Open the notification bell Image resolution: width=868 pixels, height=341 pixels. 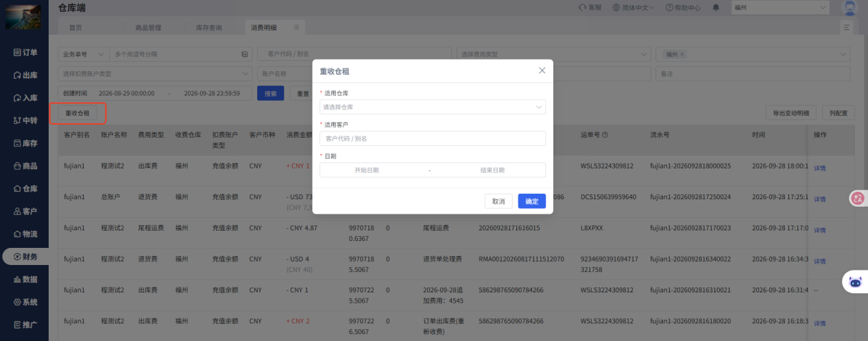point(716,8)
